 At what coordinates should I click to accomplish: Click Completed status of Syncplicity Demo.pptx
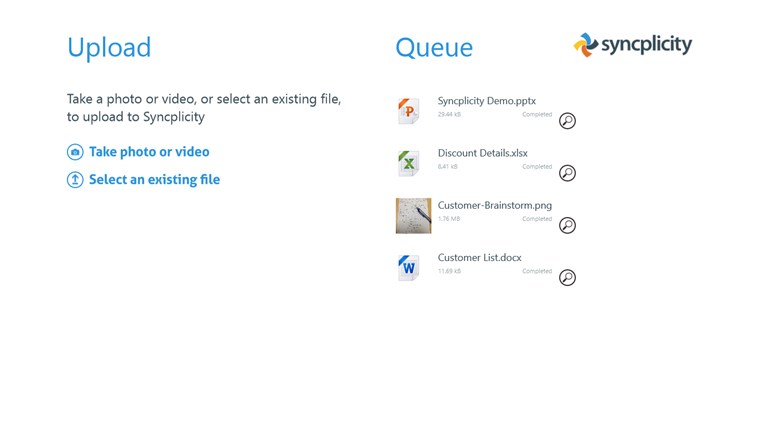pyautogui.click(x=537, y=114)
